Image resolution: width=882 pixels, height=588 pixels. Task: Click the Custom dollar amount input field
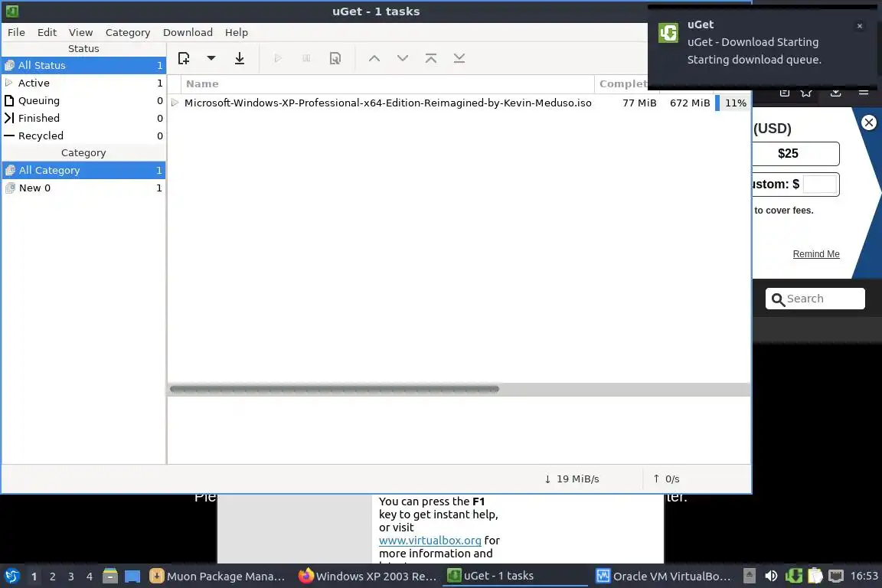(x=819, y=184)
